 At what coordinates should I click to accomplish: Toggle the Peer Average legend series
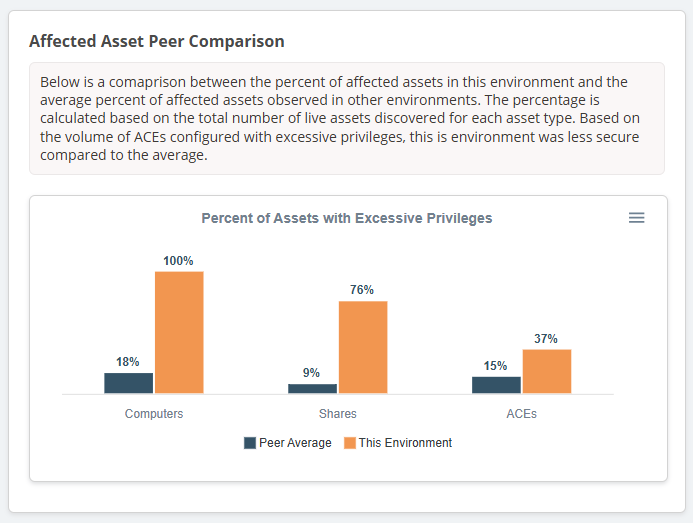point(295,443)
